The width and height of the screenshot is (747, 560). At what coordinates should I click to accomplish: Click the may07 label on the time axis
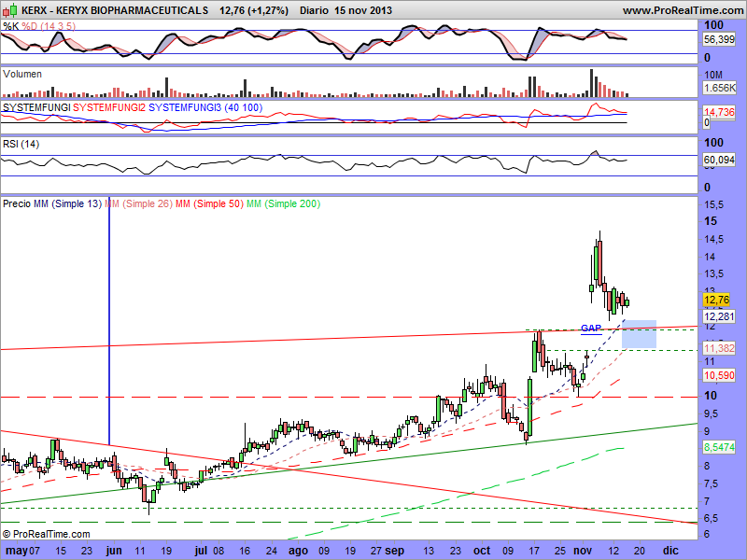click(22, 551)
